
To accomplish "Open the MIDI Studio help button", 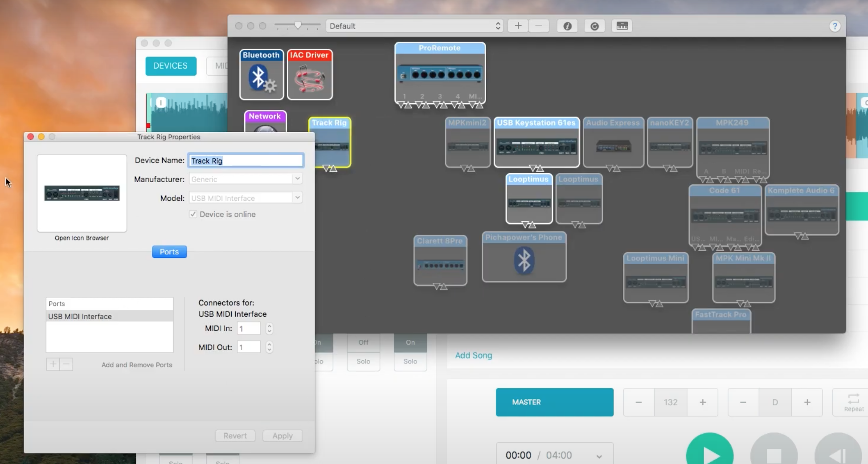I will 835,26.
